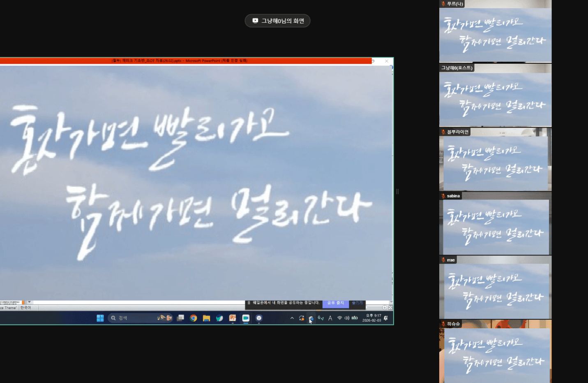Viewport: 588px width, 383px height.
Task: Click the 그냥해0님의 화면 screen share label
Action: [278, 21]
